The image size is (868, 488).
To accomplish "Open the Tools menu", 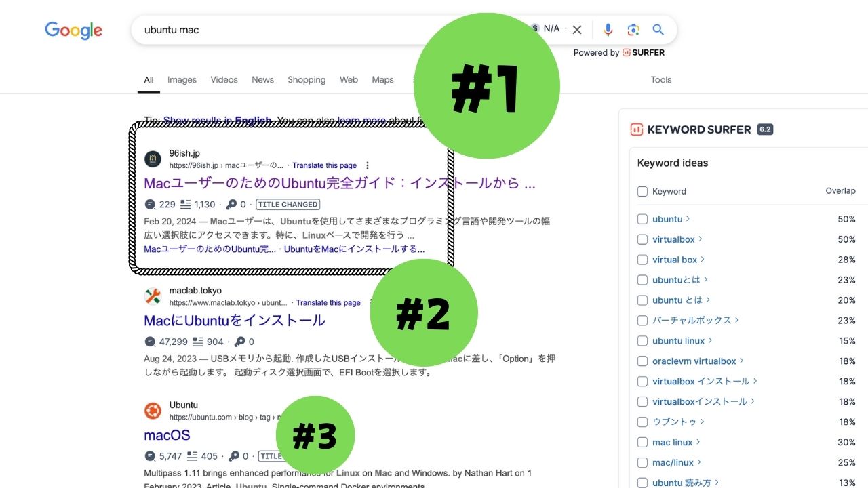I will click(x=661, y=79).
